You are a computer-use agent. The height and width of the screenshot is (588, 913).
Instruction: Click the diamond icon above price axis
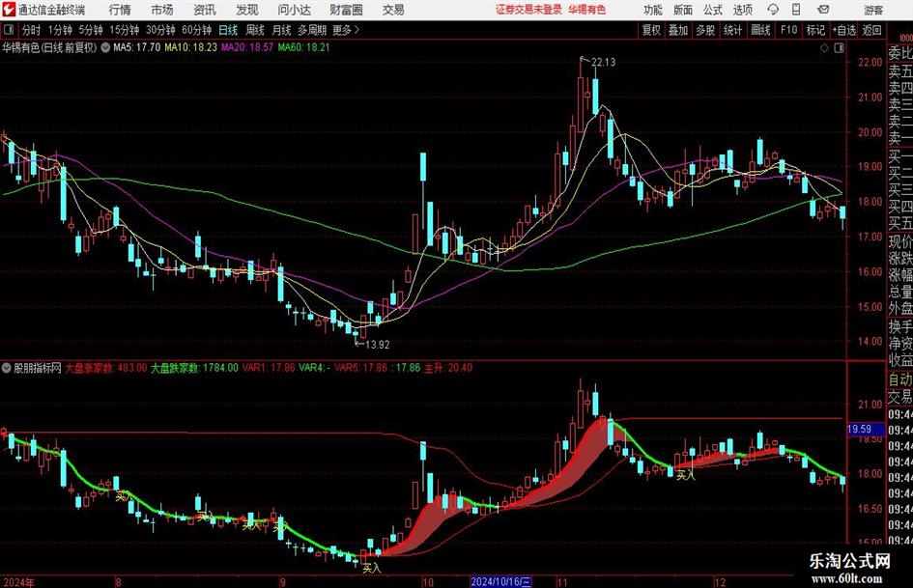tap(824, 48)
